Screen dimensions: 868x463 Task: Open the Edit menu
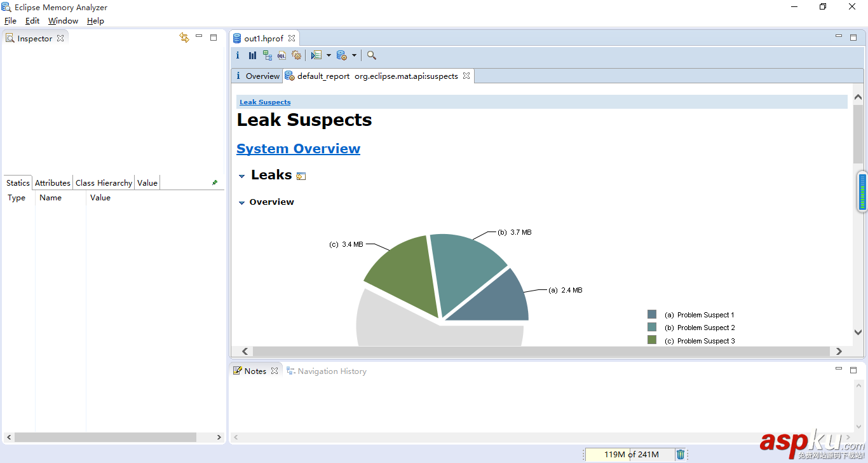pos(32,21)
